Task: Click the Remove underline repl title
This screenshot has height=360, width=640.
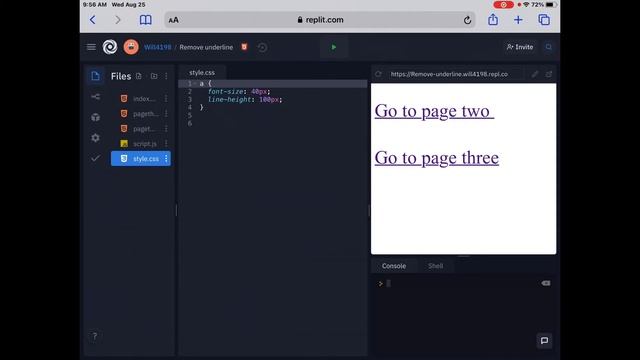Action: [206, 47]
